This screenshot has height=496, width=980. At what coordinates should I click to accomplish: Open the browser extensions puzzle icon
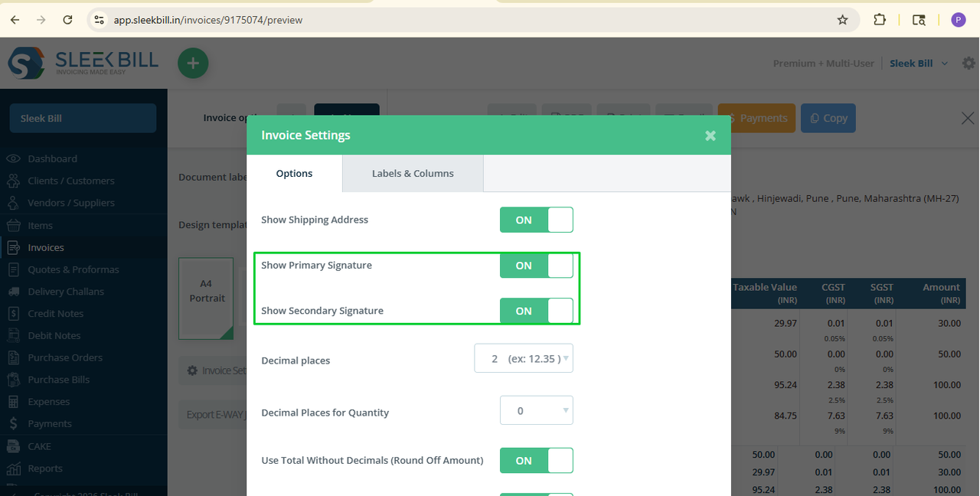[880, 20]
